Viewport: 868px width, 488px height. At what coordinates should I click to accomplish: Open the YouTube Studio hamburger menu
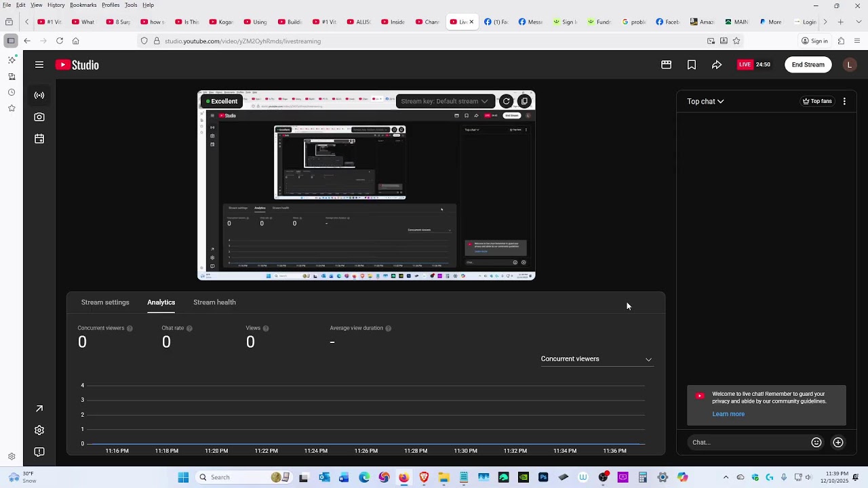coord(39,65)
